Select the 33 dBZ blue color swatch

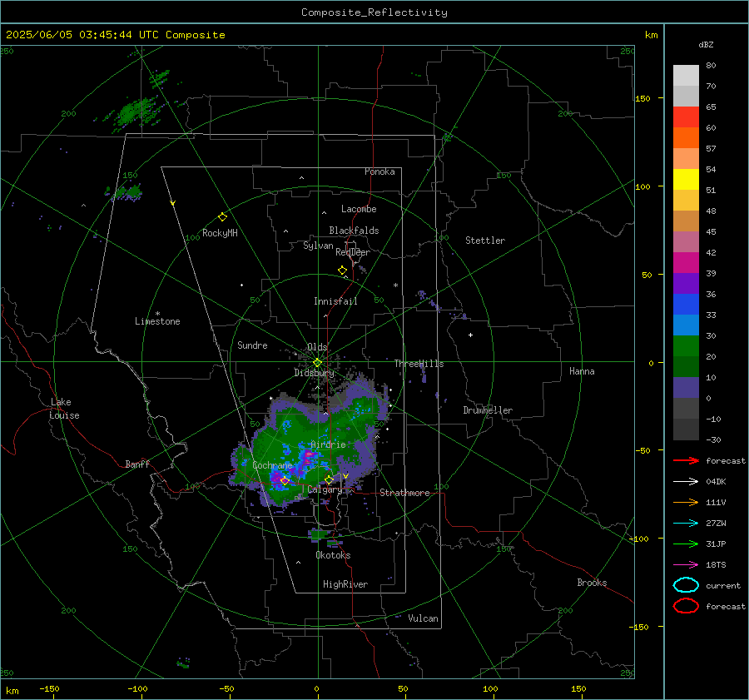click(686, 325)
